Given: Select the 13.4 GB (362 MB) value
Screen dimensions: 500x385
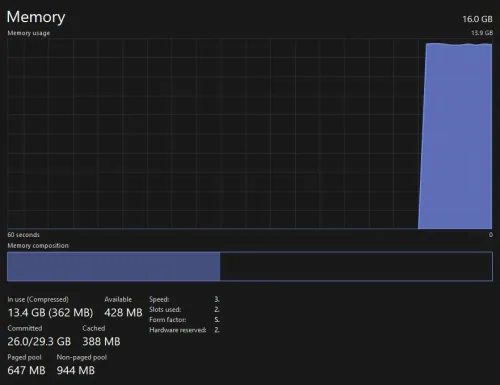Looking at the screenshot, I should (50, 313).
